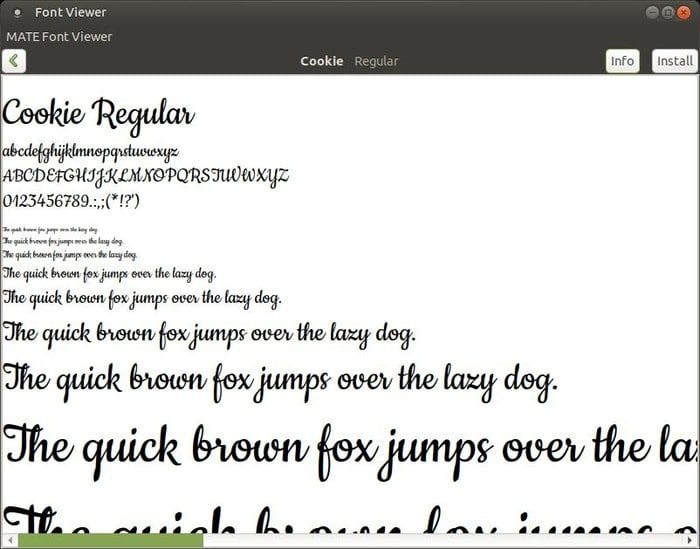This screenshot has height=549, width=700.
Task: Maximize the Font Viewer window
Action: pos(668,12)
